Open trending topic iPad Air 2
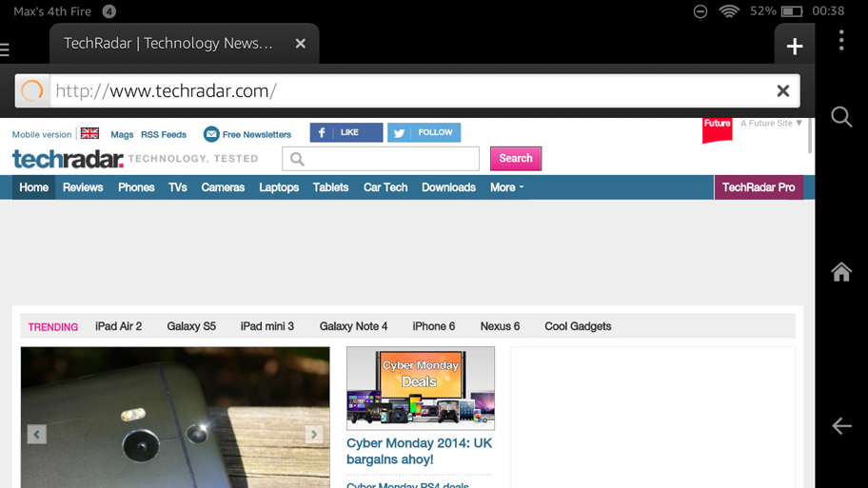868x488 pixels. 118,326
